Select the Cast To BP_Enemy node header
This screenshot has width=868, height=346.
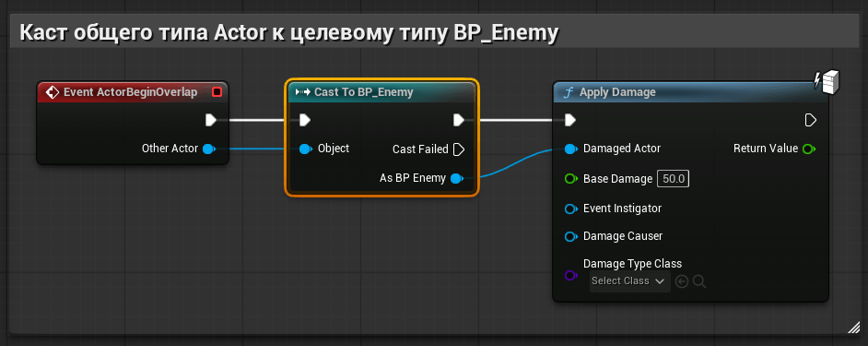click(x=381, y=92)
